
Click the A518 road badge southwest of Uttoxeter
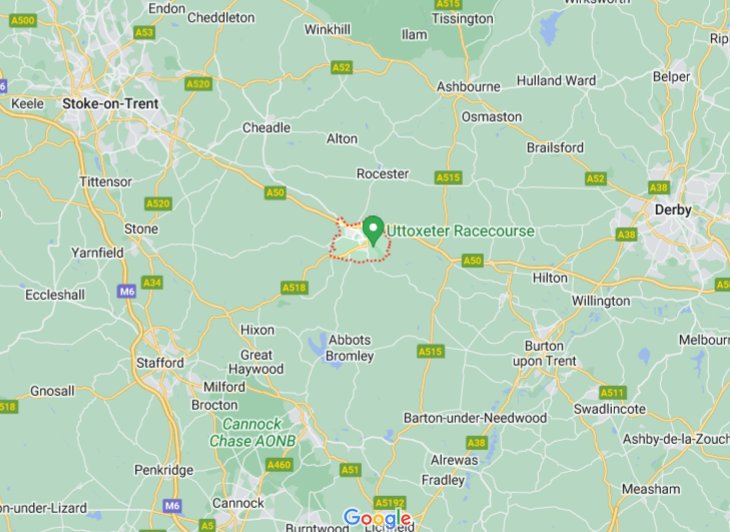[294, 288]
